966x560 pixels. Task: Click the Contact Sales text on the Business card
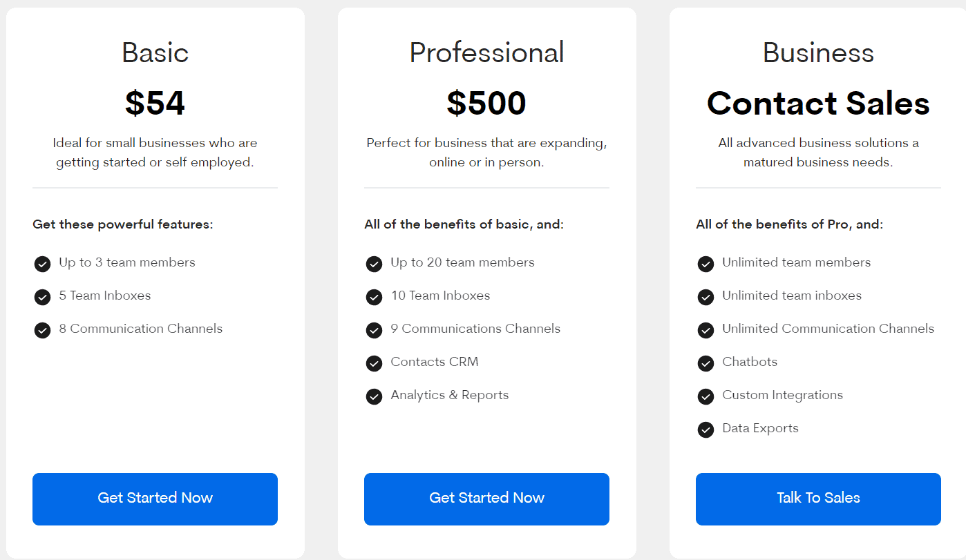(x=818, y=104)
